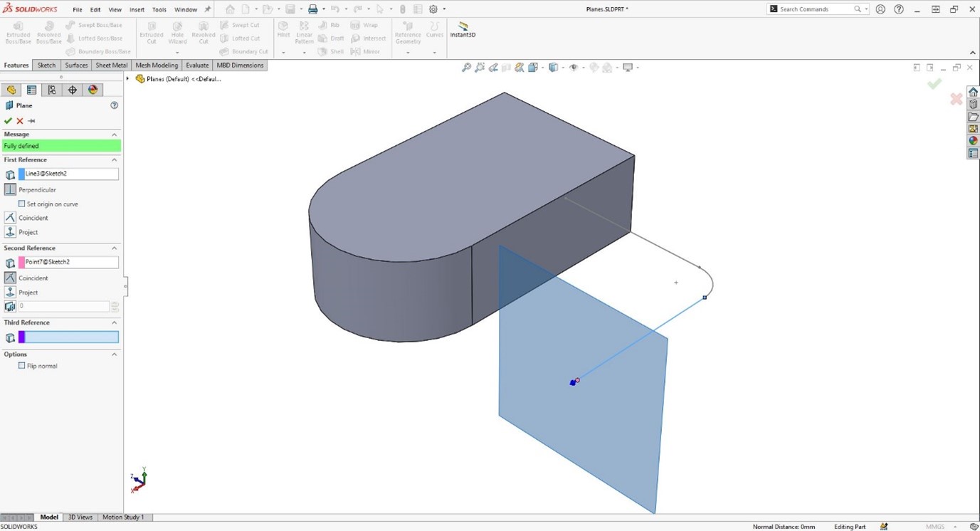980x531 pixels.
Task: Confirm the plane with the green checkmark
Action: click(8, 120)
